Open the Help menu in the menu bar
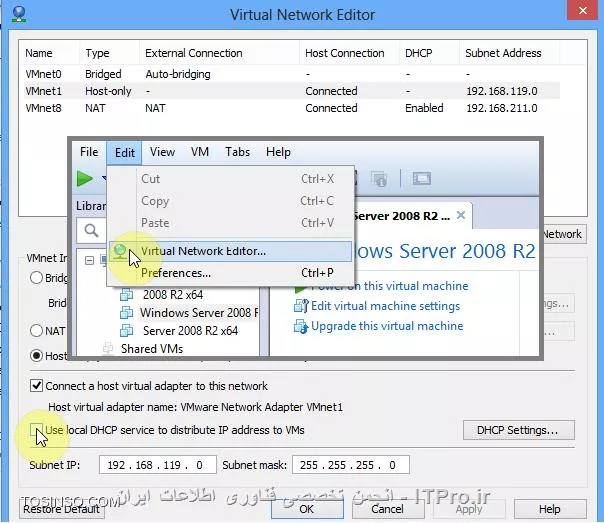 278,152
